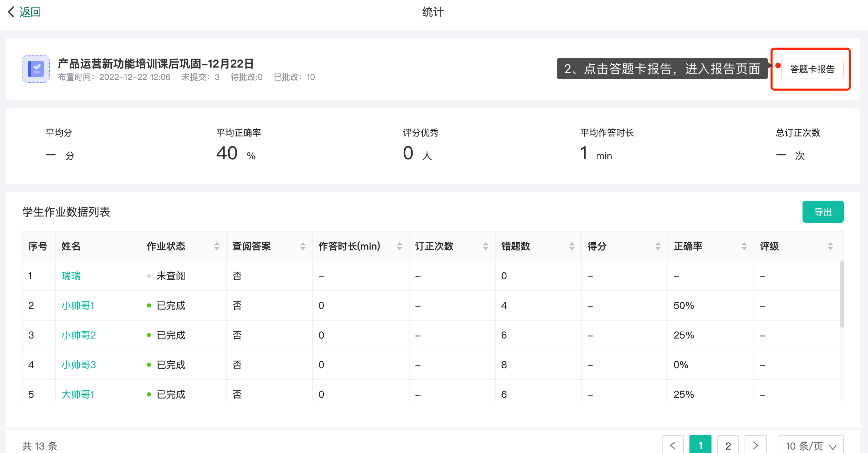
Task: Click the homework assignment icon beside the title
Action: (x=36, y=69)
